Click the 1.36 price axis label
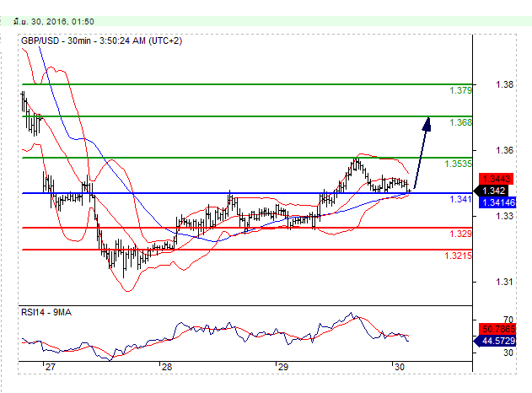The height and width of the screenshot is (393, 532). (x=504, y=150)
